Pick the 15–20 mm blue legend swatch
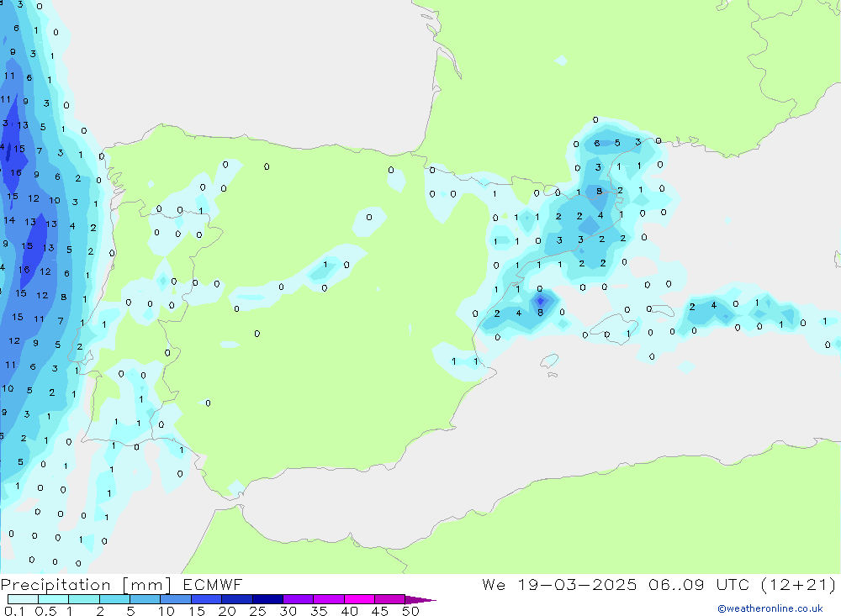841x616 pixels. click(206, 599)
